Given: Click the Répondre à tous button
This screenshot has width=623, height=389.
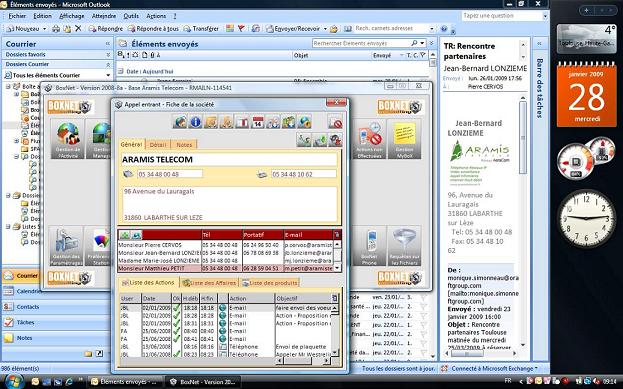Looking at the screenshot, I should [x=153, y=29].
